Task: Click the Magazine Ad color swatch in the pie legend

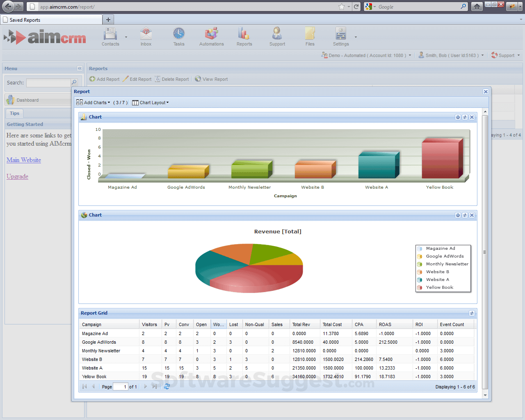Action: pos(420,249)
